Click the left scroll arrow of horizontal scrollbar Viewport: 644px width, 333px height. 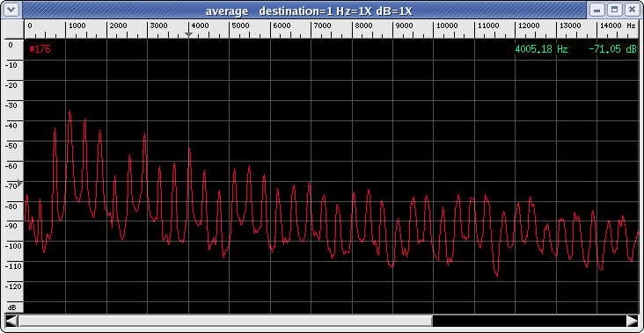point(11,321)
